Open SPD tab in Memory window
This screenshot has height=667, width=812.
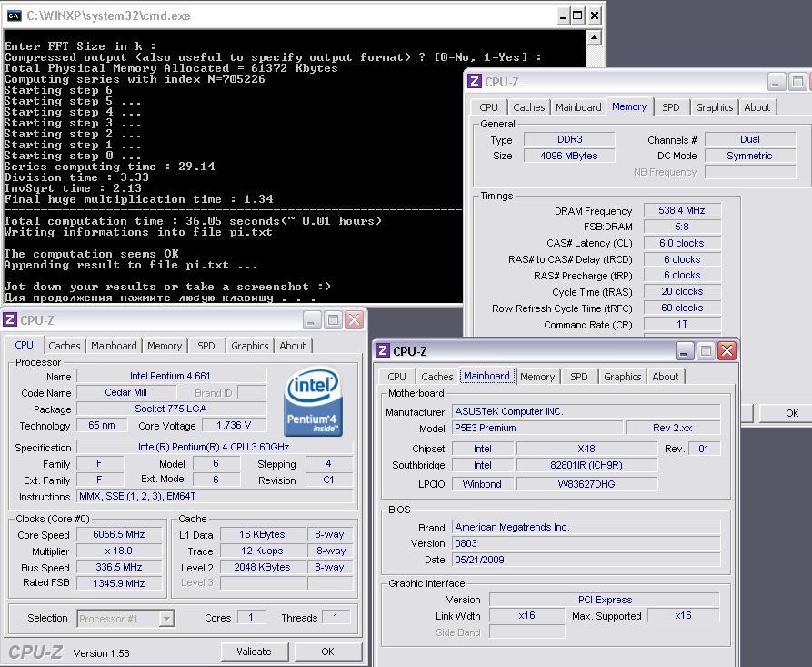point(671,107)
